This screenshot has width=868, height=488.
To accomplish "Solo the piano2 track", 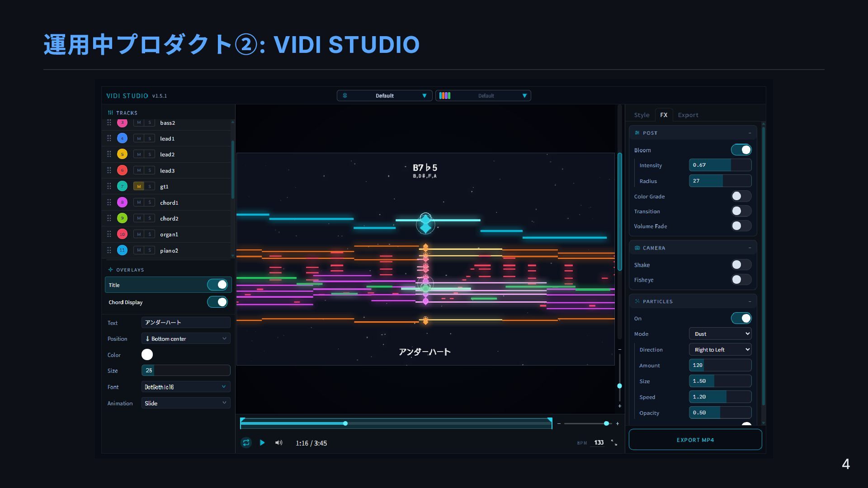I will coord(150,250).
